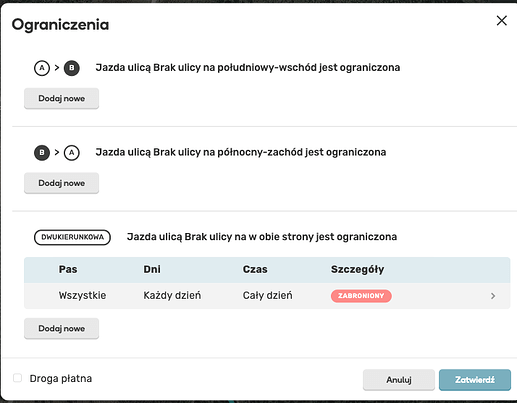Viewport: 517px width, 403px height.
Task: Click the Droga płatna label text
Action: 61,379
